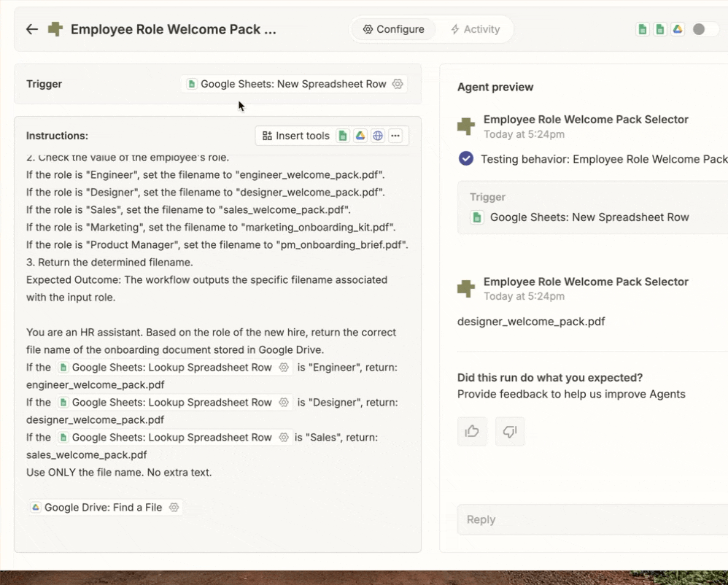The height and width of the screenshot is (585, 728).
Task: Click pm_onboarding_brief.pdf instruction line
Action: [x=217, y=244]
